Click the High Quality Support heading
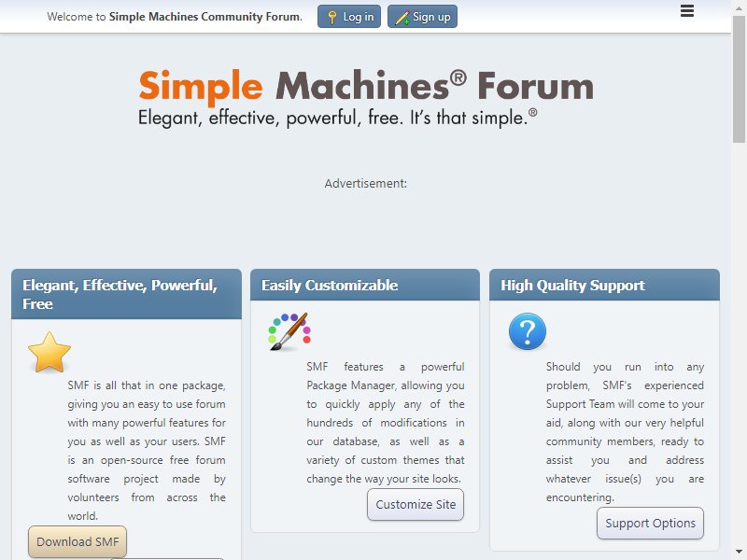The height and width of the screenshot is (560, 747). coord(572,286)
